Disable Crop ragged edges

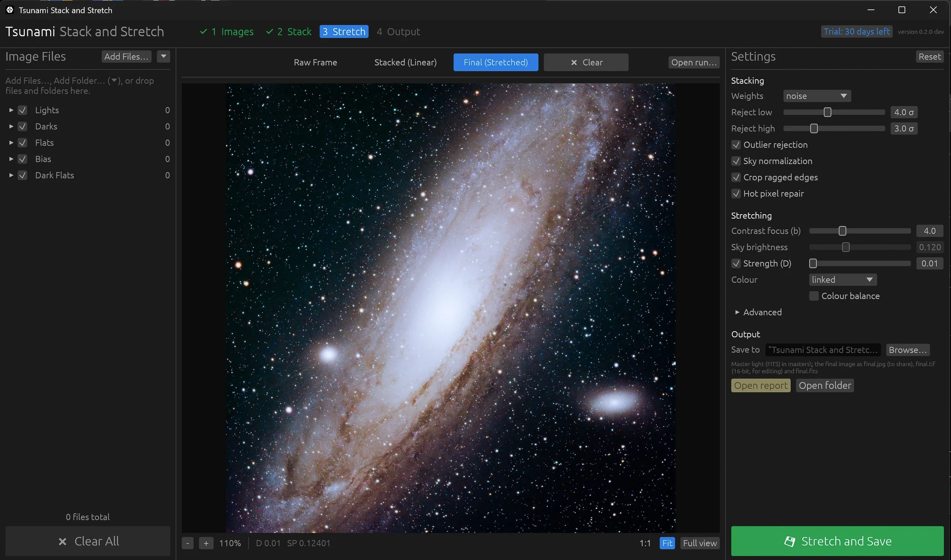(x=736, y=177)
